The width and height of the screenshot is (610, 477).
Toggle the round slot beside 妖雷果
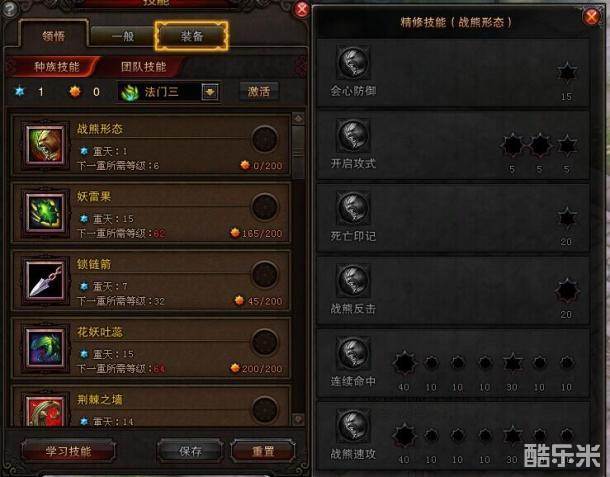click(265, 207)
